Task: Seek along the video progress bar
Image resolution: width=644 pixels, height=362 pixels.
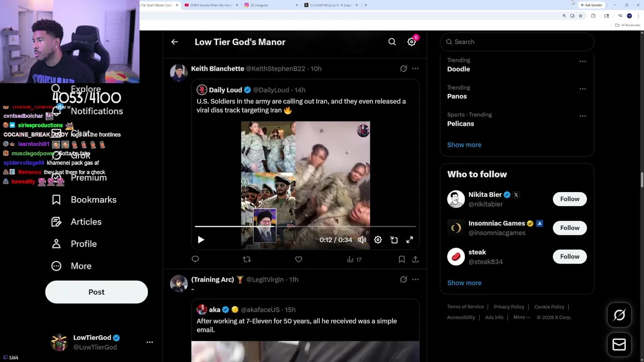Action: (x=305, y=227)
